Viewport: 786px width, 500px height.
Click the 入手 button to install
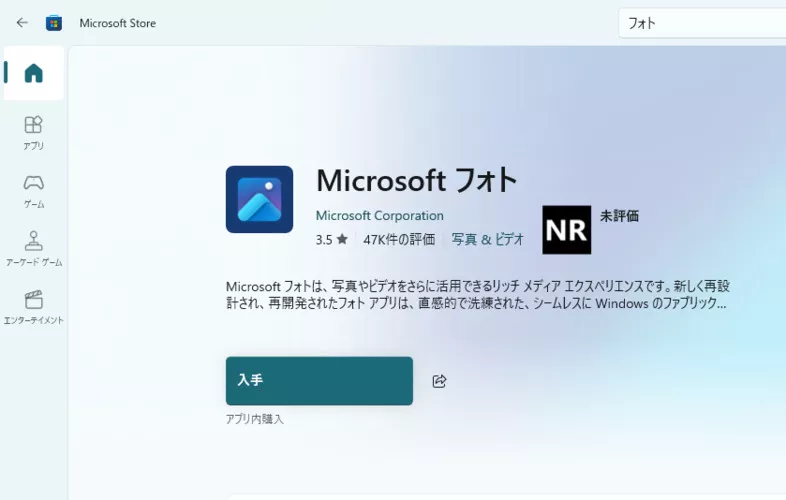pyautogui.click(x=319, y=381)
